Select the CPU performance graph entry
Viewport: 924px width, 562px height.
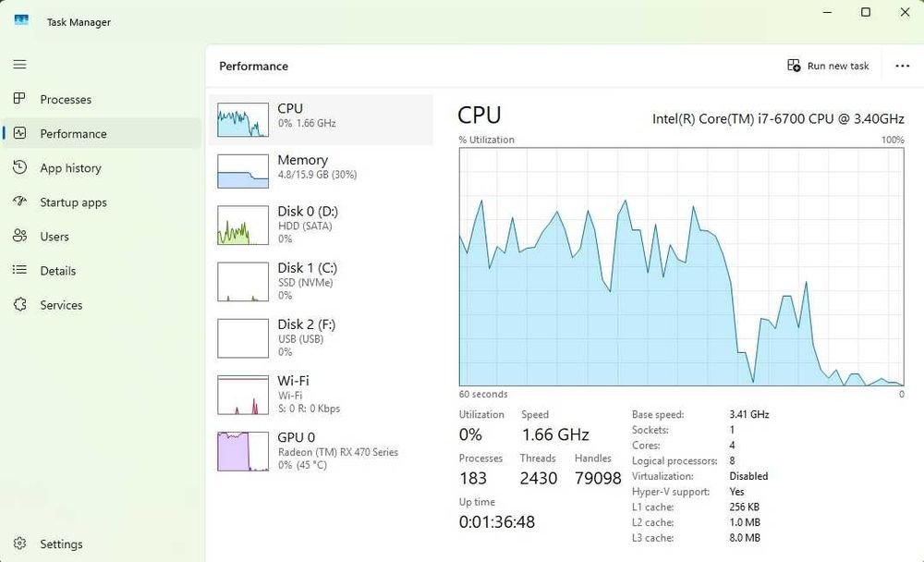pos(321,119)
